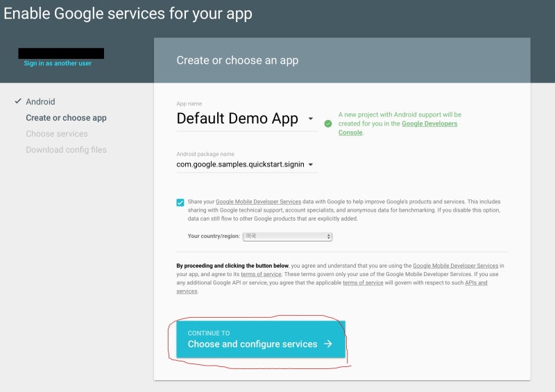Screen dimensions: 555x392
Task: Open second terms of service link
Action: (x=363, y=282)
